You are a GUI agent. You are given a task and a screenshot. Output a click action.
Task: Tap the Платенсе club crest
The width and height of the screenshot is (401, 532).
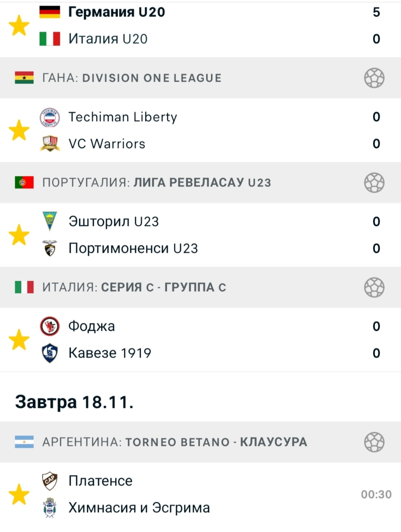click(50, 481)
